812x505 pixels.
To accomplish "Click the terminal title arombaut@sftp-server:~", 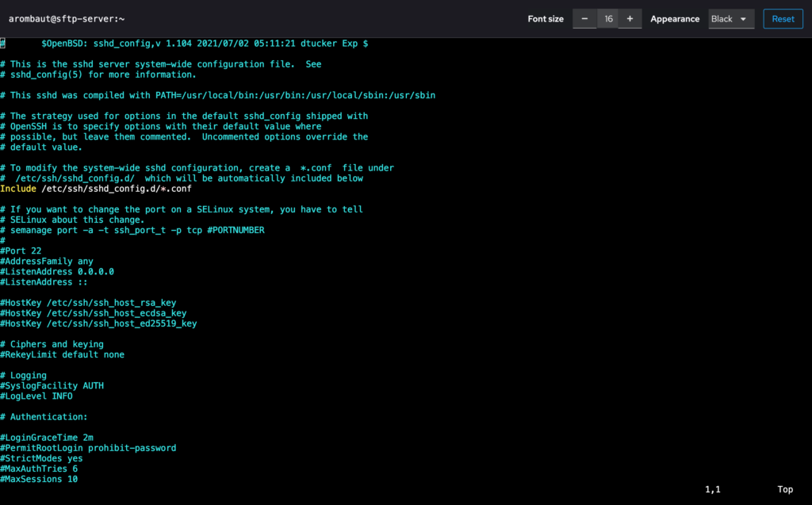I will click(67, 18).
